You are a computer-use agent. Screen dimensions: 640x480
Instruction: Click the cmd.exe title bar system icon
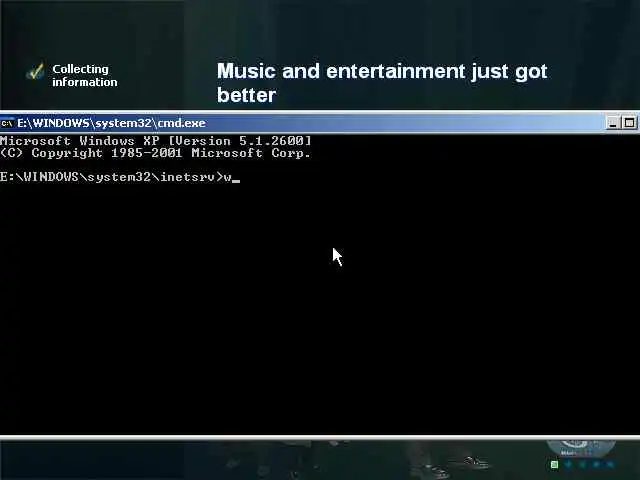(x=7, y=123)
